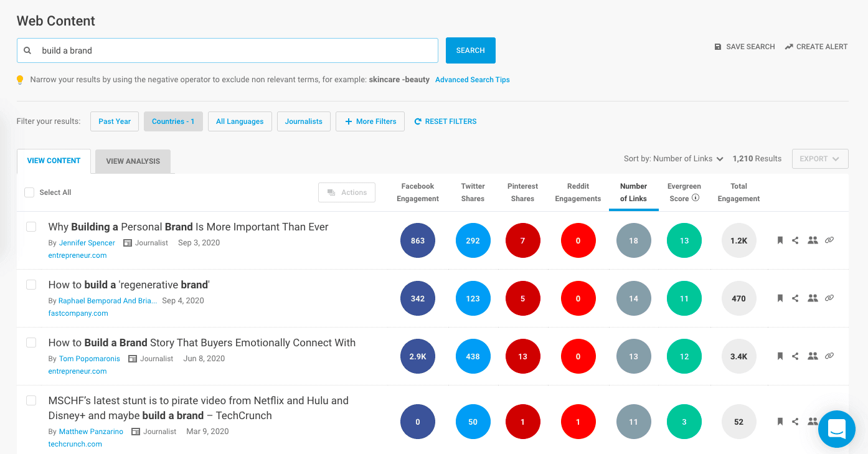
Task: Share the 'regenerative brand' article
Action: (x=795, y=298)
